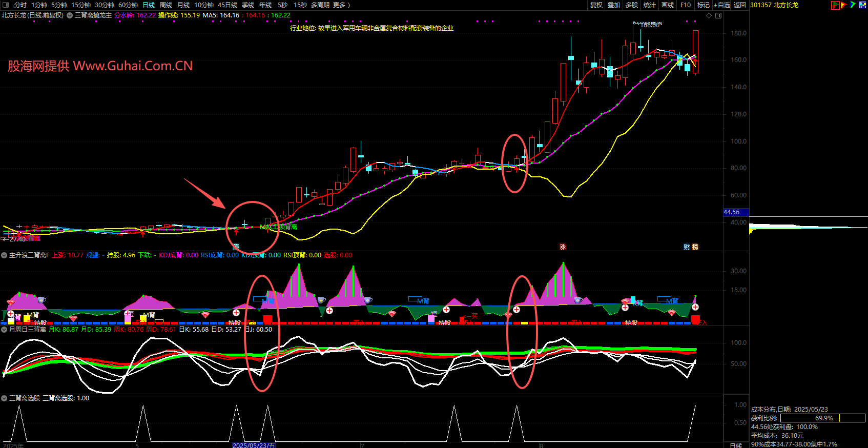This screenshot has width=868, height=448.
Task: Click the 榜 ranking marker
Action: tap(695, 247)
